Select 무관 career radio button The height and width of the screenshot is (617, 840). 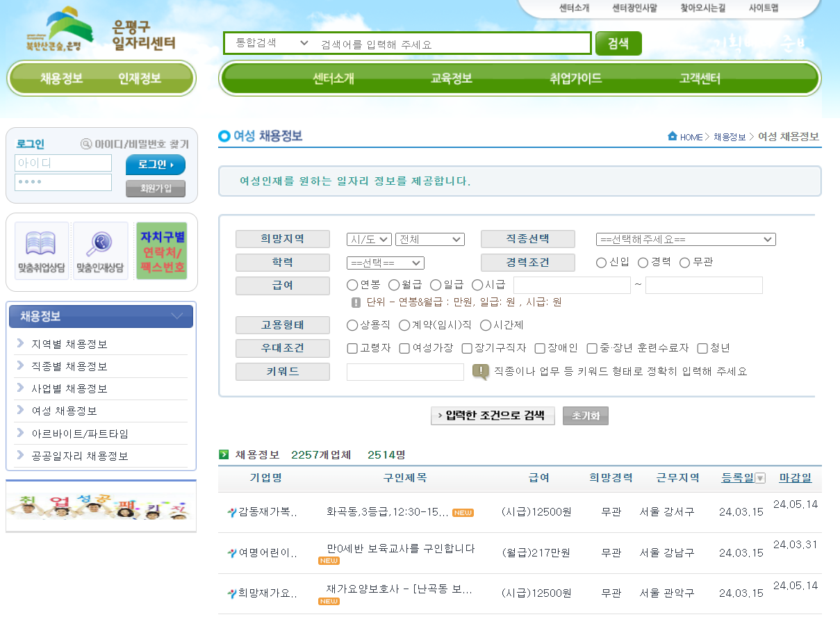point(684,263)
